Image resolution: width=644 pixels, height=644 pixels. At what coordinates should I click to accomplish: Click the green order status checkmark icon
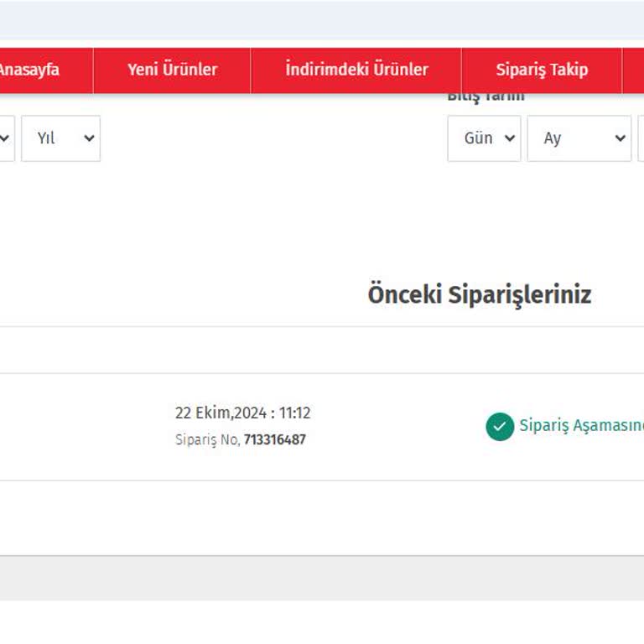pos(500,426)
